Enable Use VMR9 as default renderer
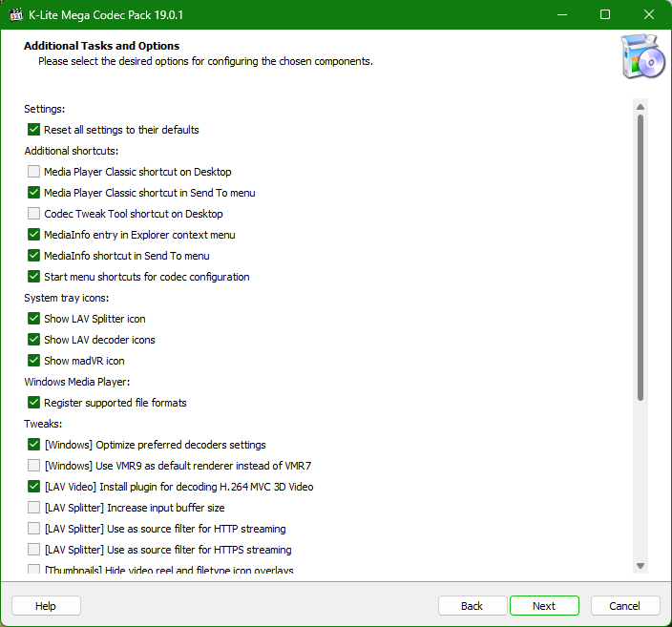 coord(33,466)
